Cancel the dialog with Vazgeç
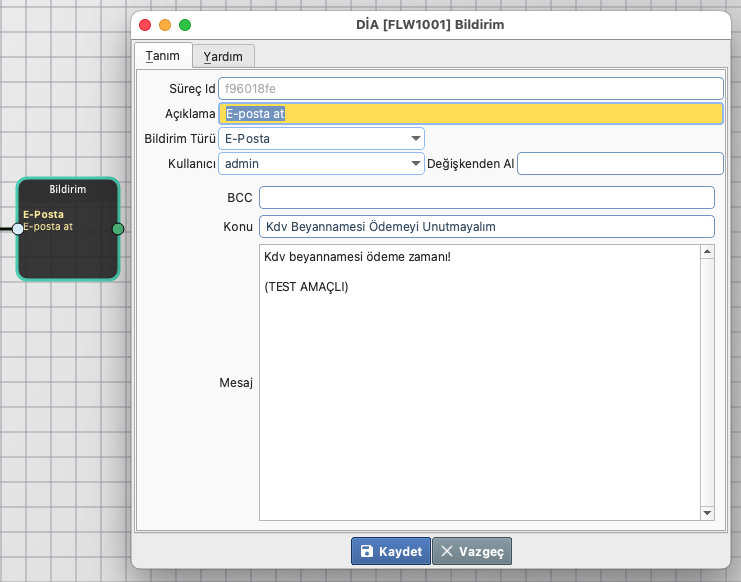 (472, 551)
